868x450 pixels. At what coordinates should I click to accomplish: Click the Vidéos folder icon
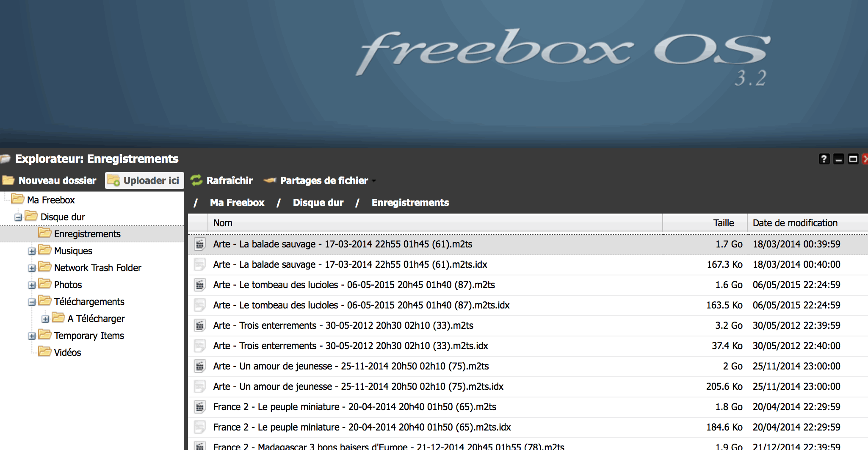click(44, 351)
